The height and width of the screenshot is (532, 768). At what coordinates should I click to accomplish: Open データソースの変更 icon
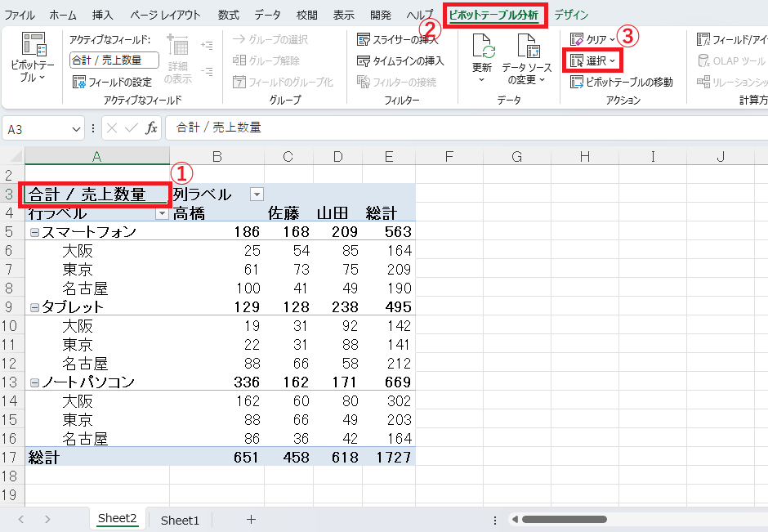pyautogui.click(x=528, y=47)
